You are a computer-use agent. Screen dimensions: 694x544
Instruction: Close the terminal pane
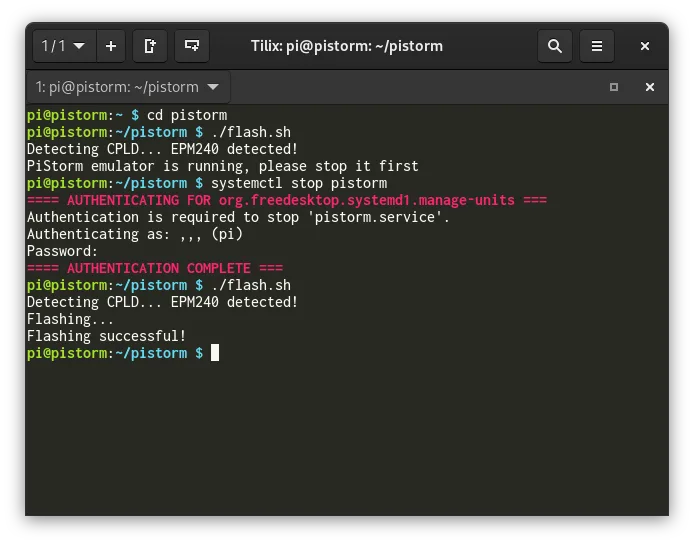click(x=649, y=87)
